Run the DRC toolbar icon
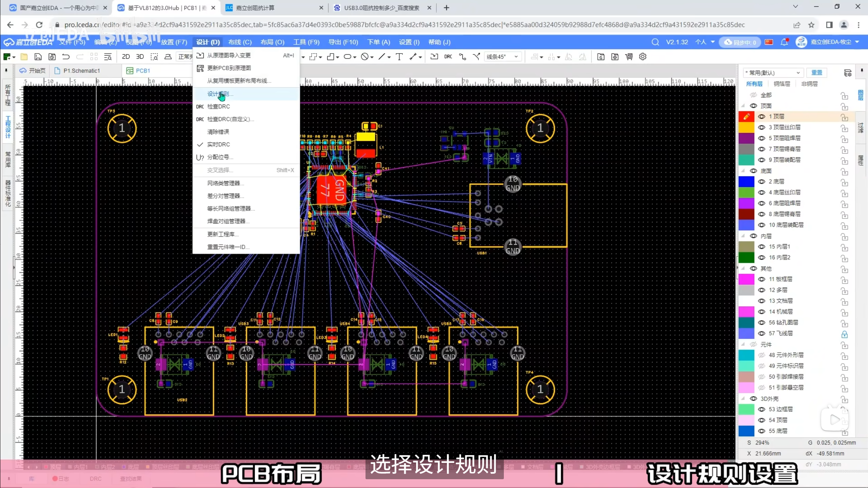The image size is (868, 488). 448,57
